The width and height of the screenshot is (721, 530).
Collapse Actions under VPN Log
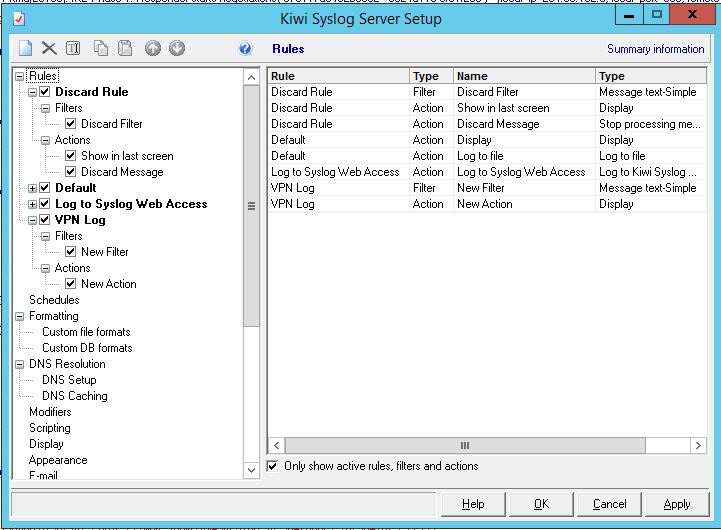[45, 268]
